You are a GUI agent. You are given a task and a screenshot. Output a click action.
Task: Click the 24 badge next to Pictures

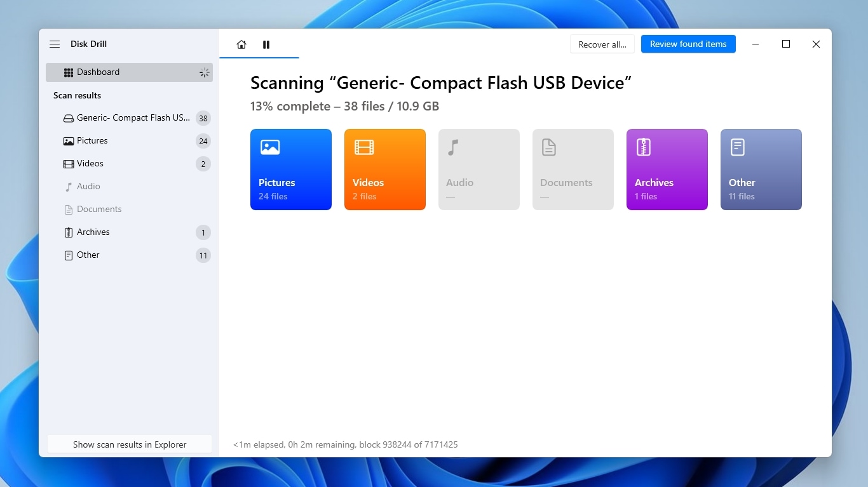click(203, 142)
